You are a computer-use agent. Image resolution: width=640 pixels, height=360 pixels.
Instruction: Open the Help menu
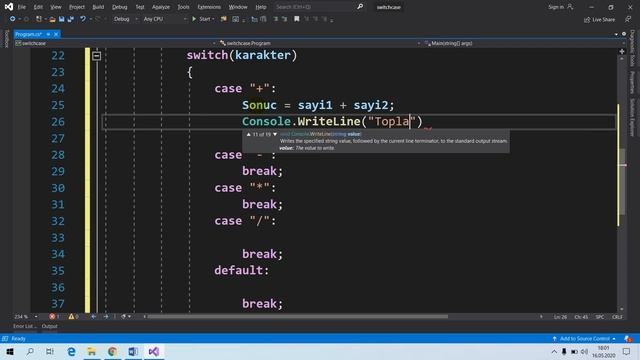(261, 7)
